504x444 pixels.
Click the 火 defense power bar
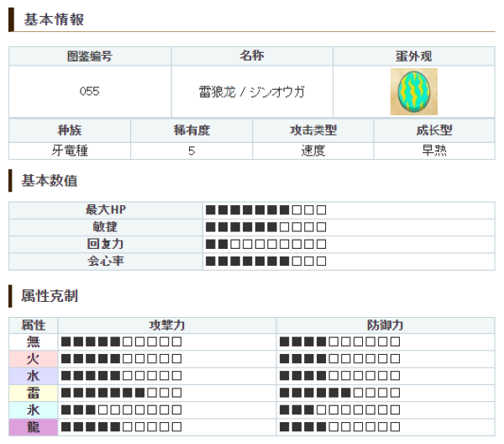[x=339, y=359]
